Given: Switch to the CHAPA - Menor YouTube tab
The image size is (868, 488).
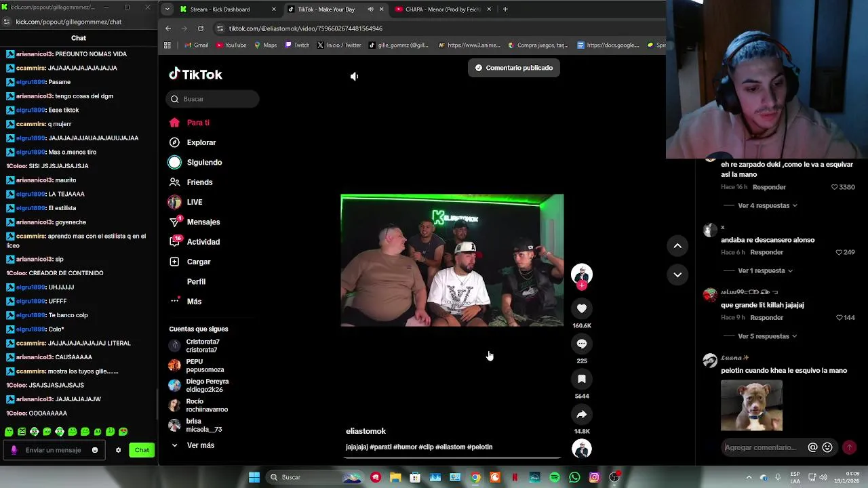Looking at the screenshot, I should pos(443,9).
